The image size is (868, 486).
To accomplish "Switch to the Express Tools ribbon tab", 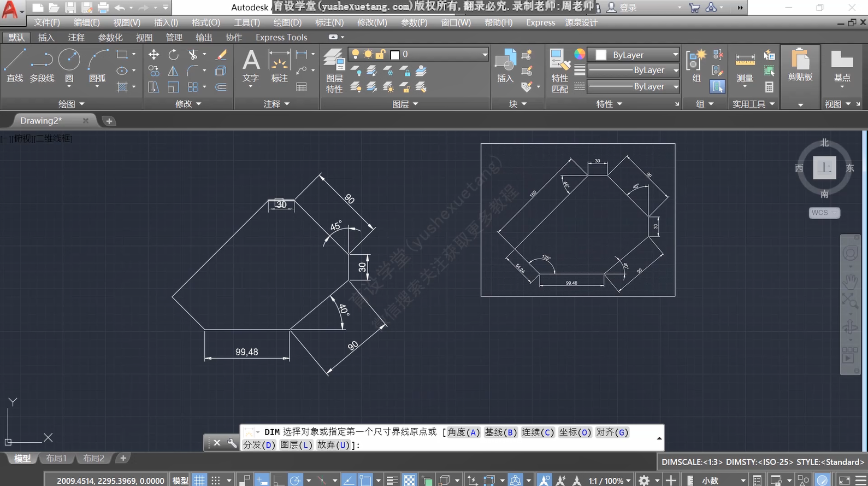I will tap(281, 37).
